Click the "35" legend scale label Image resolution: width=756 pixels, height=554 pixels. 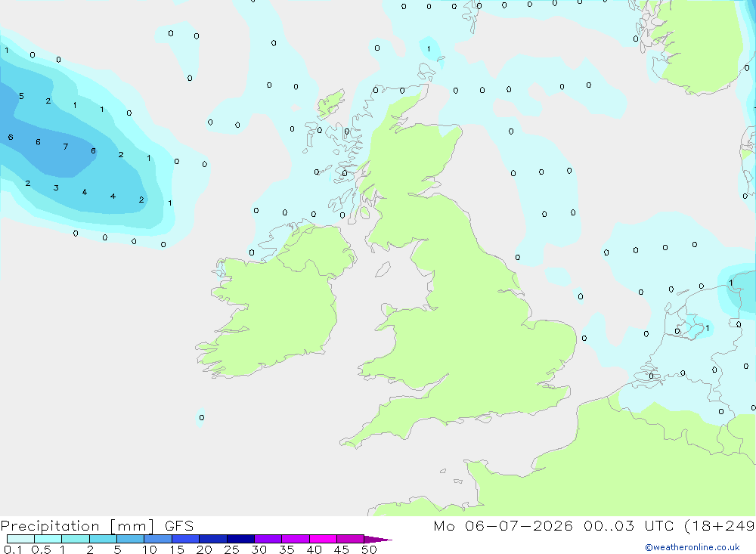coord(287,549)
